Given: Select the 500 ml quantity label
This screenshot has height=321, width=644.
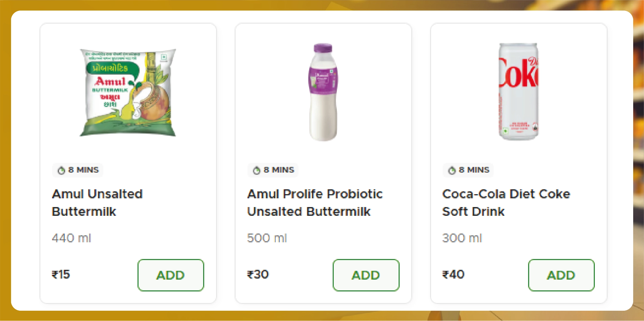Looking at the screenshot, I should coord(267,238).
